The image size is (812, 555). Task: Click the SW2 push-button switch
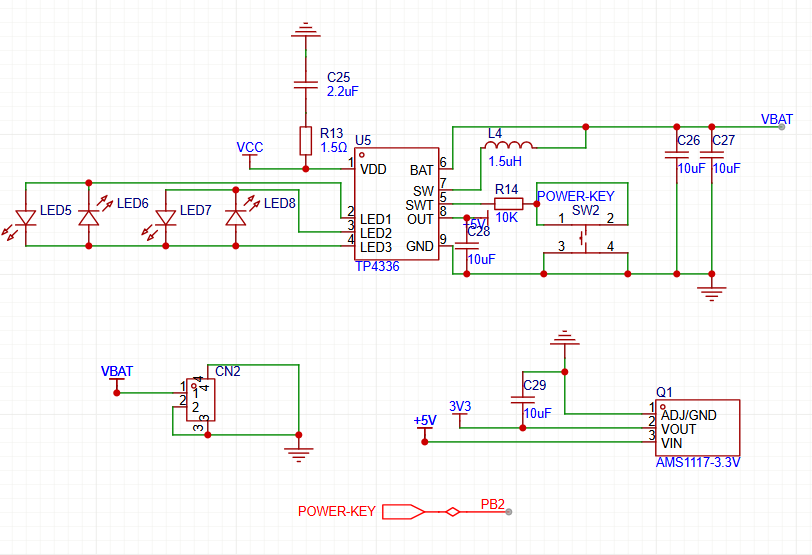pyautogui.click(x=584, y=230)
